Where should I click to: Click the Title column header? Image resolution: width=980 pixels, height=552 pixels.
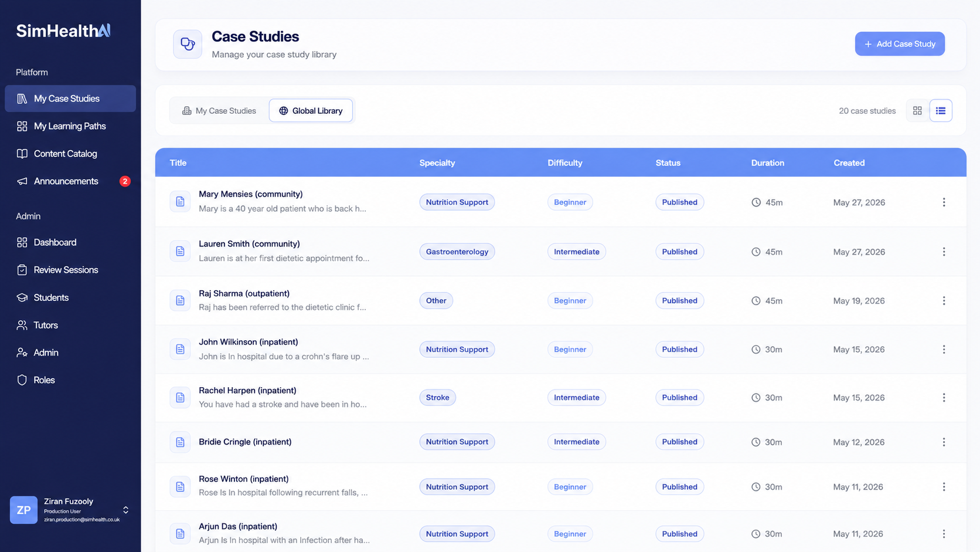pyautogui.click(x=178, y=163)
